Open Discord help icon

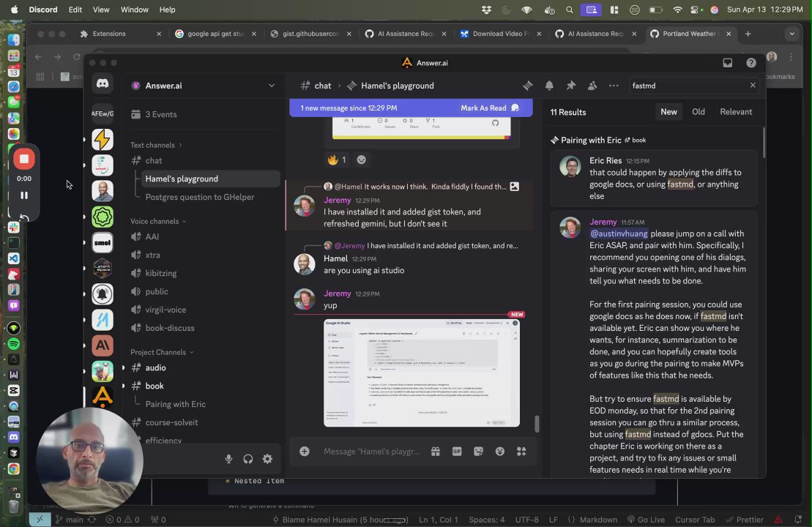[x=751, y=63]
